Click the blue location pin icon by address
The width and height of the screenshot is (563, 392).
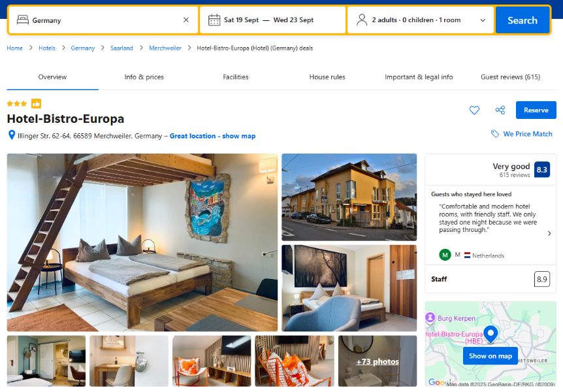[12, 135]
